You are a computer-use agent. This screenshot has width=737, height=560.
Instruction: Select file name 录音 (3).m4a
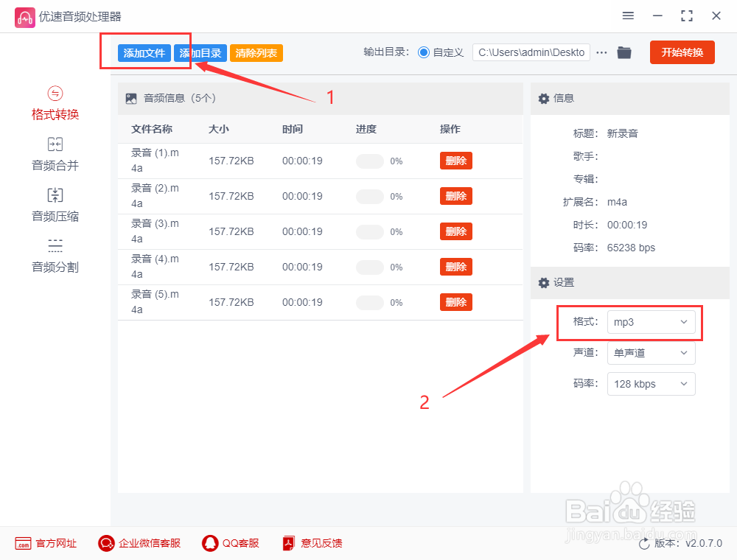click(155, 231)
